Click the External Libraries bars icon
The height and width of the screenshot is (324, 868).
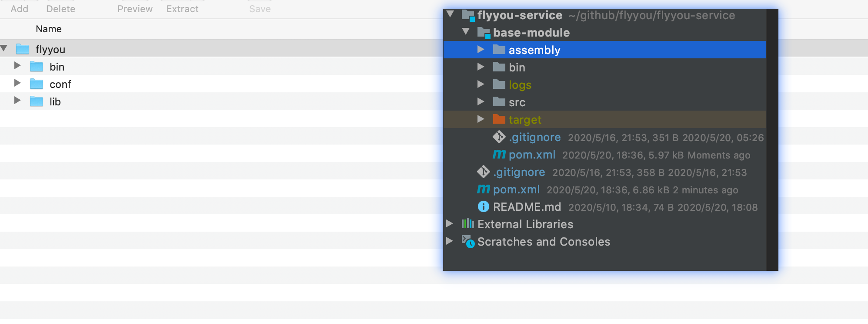click(467, 224)
